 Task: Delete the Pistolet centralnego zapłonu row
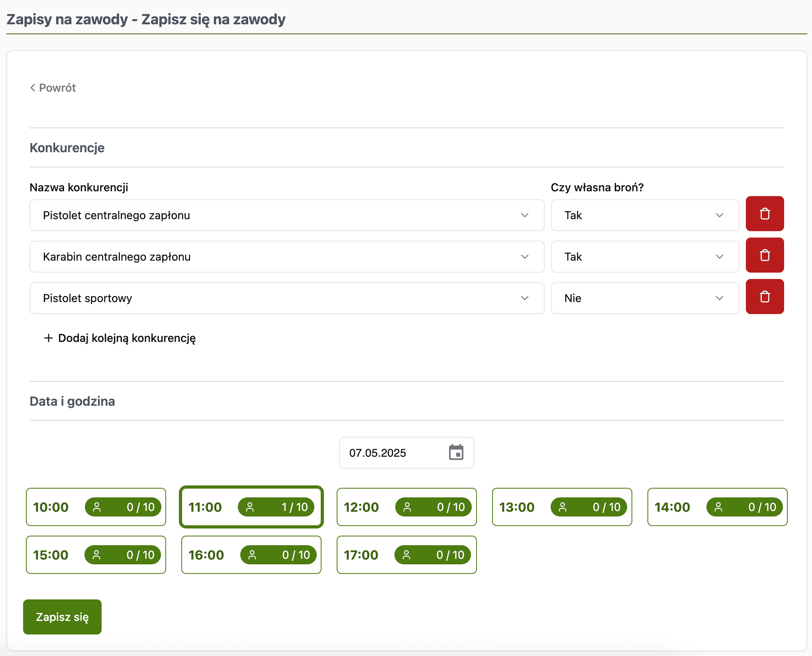pos(764,214)
